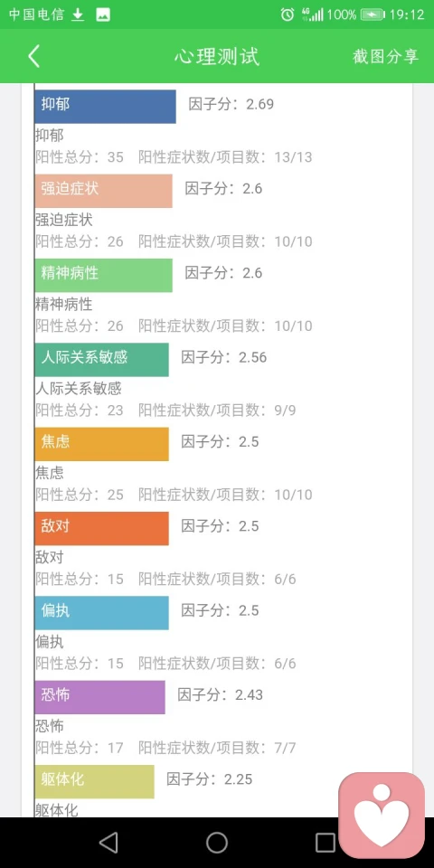Select the light green 精神病性 bar
The width and height of the screenshot is (434, 868).
click(x=103, y=275)
